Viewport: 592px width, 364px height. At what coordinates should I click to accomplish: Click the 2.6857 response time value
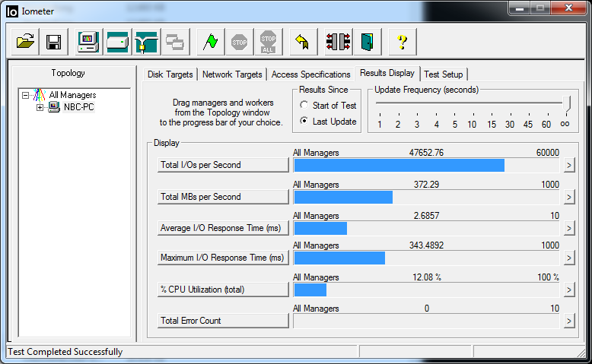point(426,216)
